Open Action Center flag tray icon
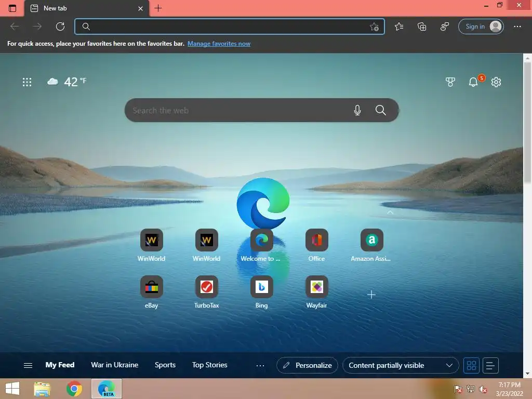This screenshot has height=399, width=532. click(x=458, y=389)
